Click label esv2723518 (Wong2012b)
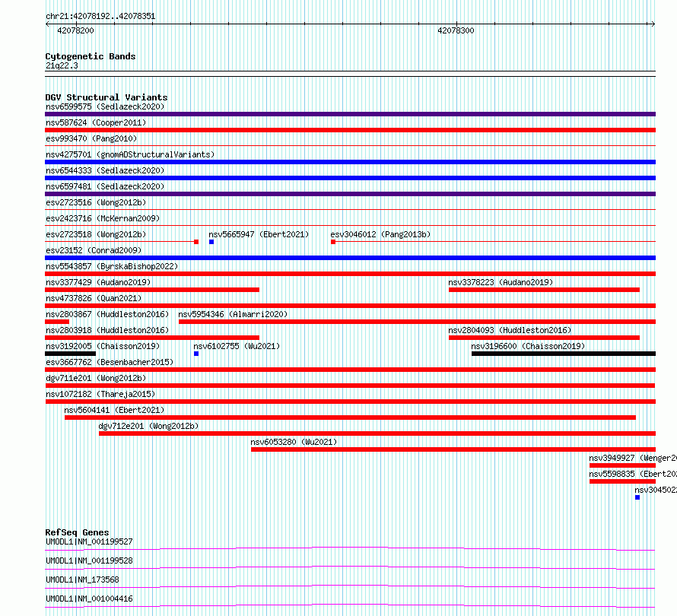The height and width of the screenshot is (616, 677). tap(96, 234)
